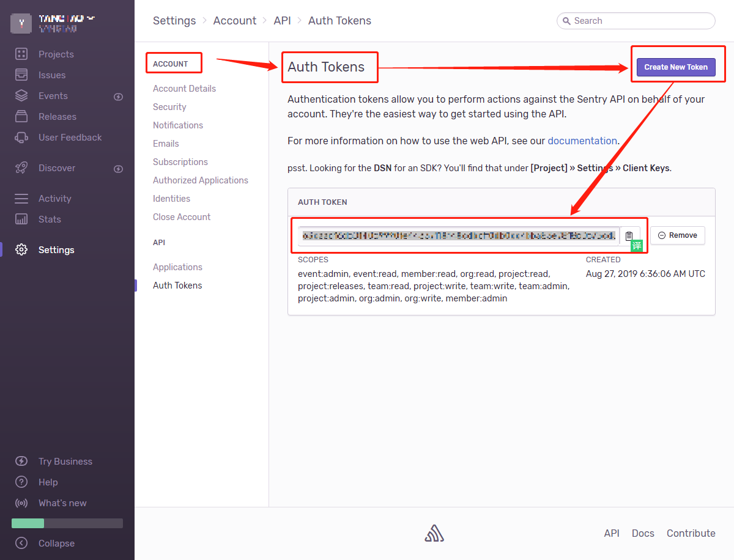Click the SCOPES label
The width and height of the screenshot is (734, 560).
pos(313,260)
